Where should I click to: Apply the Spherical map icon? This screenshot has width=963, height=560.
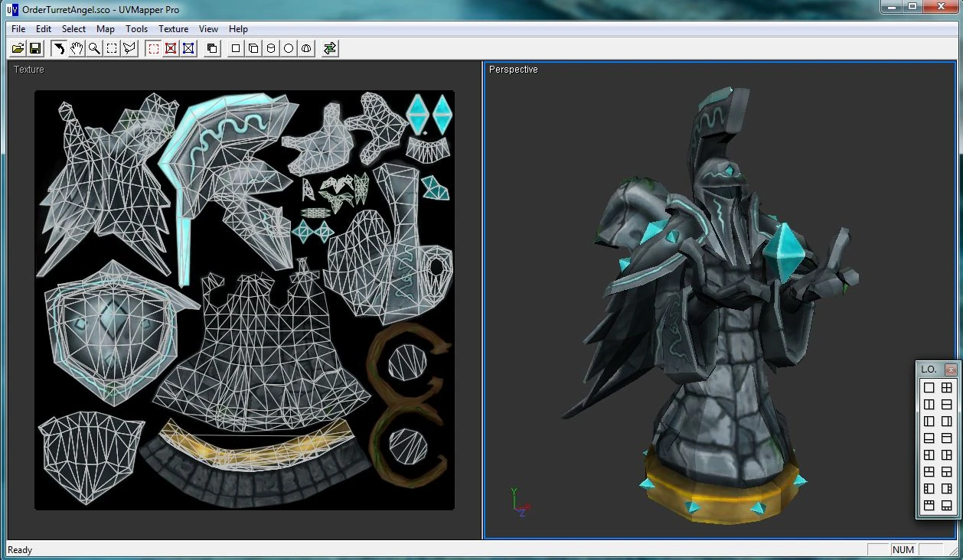pos(289,48)
